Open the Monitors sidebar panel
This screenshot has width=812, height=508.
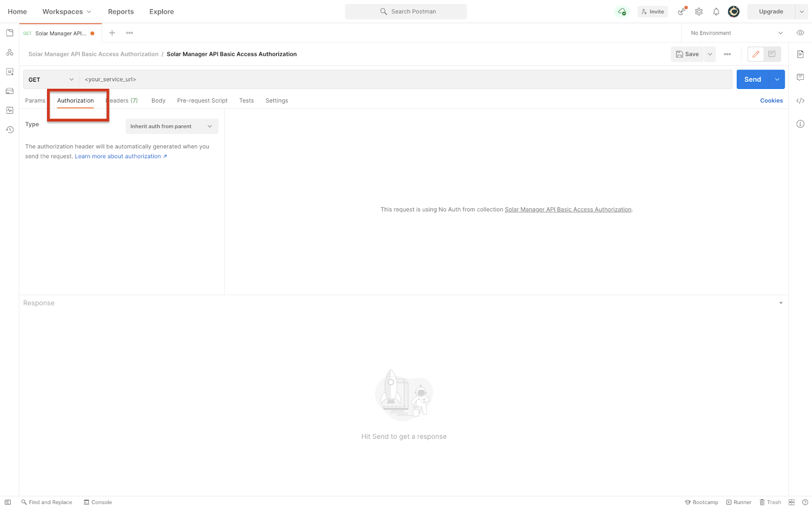(x=9, y=110)
